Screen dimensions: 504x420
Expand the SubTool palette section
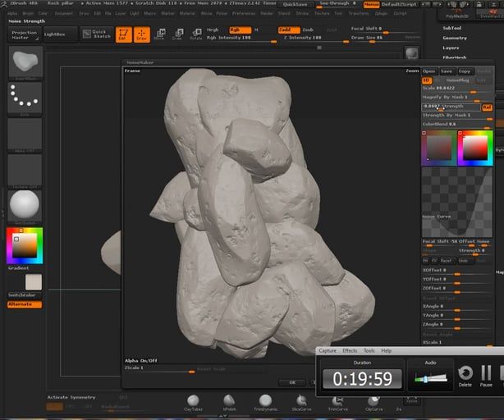(452, 28)
